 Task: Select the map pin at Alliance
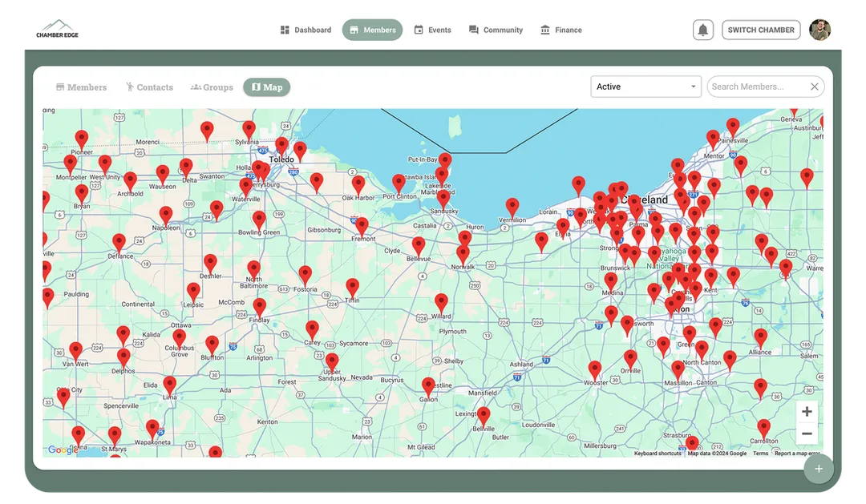pos(760,338)
